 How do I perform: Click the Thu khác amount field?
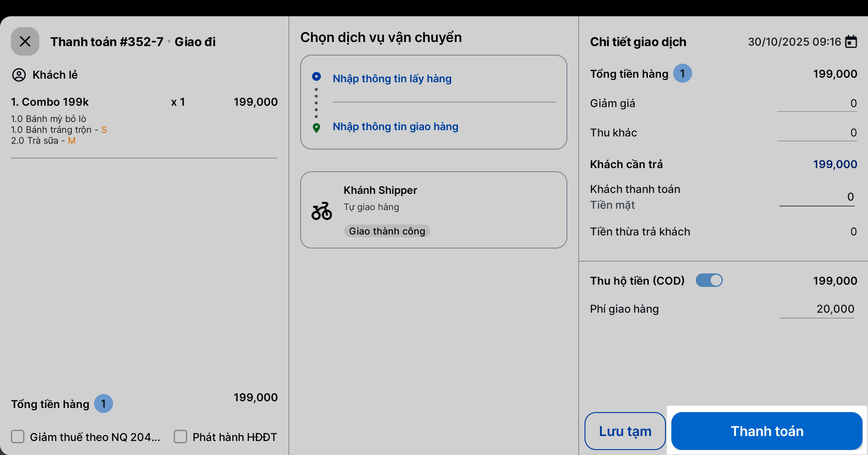(816, 133)
